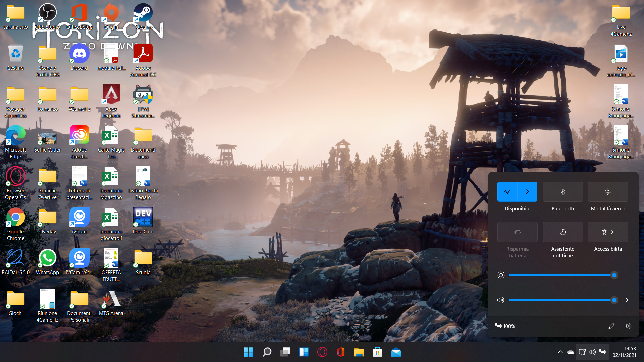Edit quick settings with pencil icon
Viewport: 644px width, 362px height.
click(611, 326)
